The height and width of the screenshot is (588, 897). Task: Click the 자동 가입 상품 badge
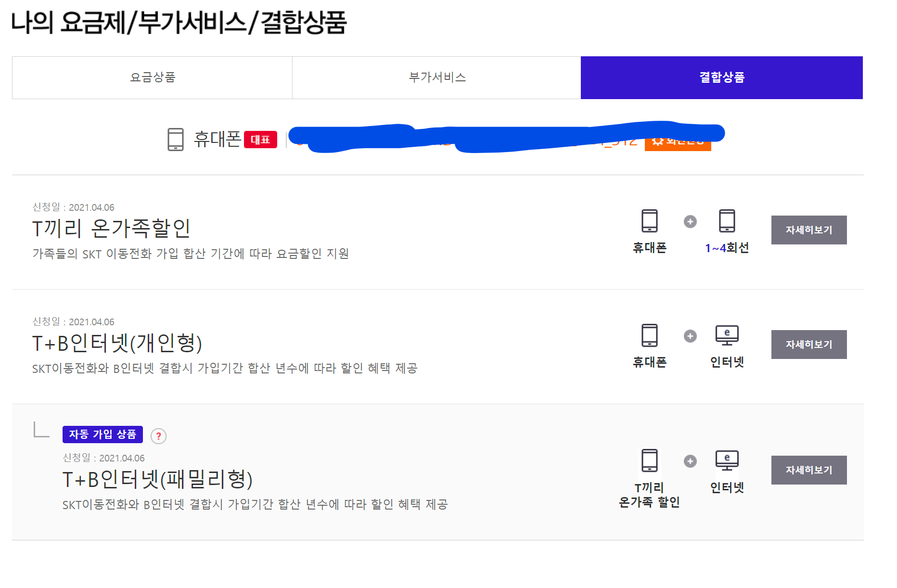coord(103,435)
